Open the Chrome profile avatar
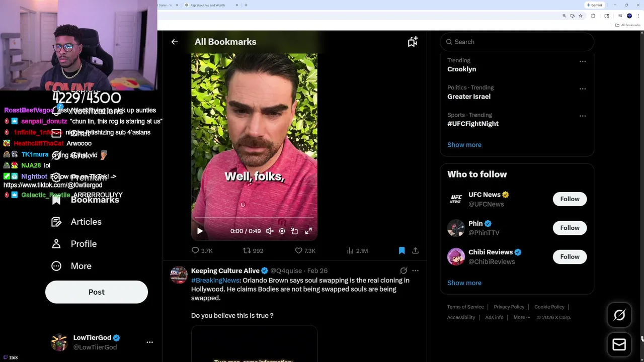The width and height of the screenshot is (644, 362). point(629,16)
